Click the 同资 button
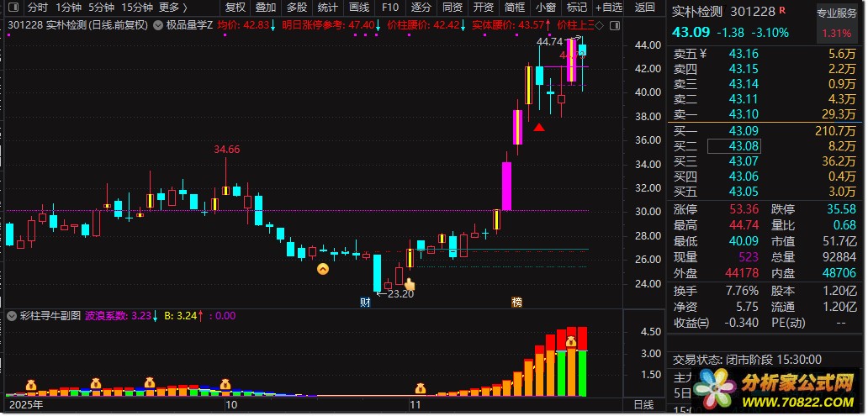 click(453, 8)
